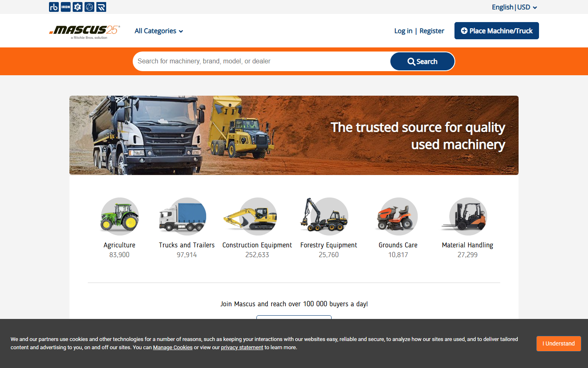The height and width of the screenshot is (368, 588).
Task: Open the privacy statement link
Action: 242,348
